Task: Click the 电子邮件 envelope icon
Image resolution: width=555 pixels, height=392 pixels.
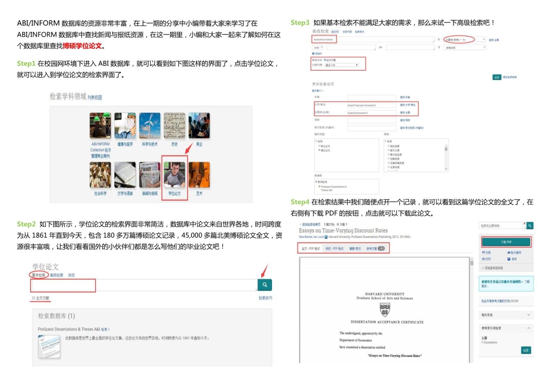Action: click(x=509, y=253)
